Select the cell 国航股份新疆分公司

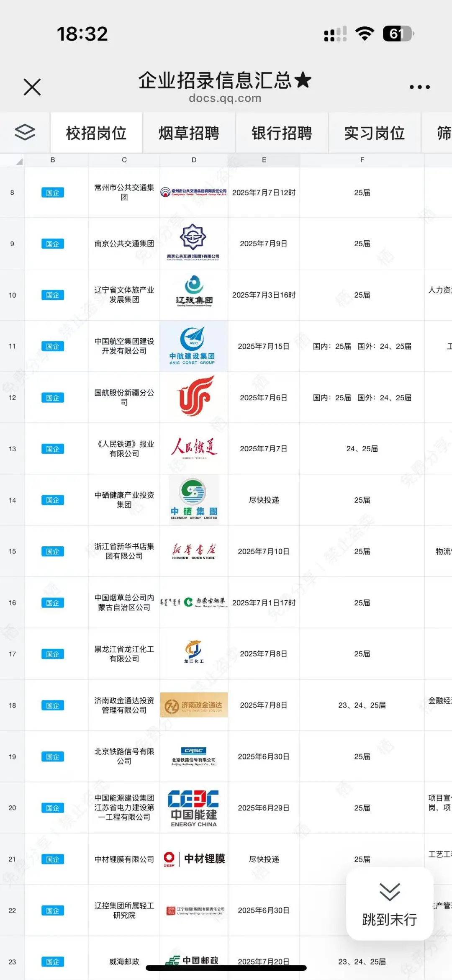click(124, 398)
